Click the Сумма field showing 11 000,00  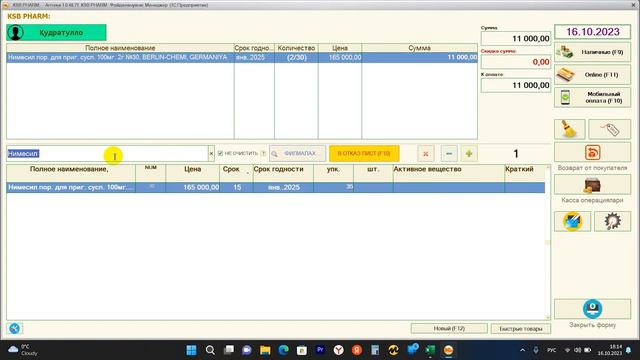click(x=516, y=39)
